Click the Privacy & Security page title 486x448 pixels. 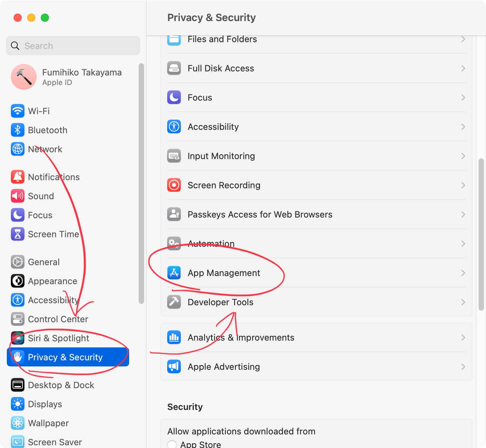pyautogui.click(x=211, y=17)
